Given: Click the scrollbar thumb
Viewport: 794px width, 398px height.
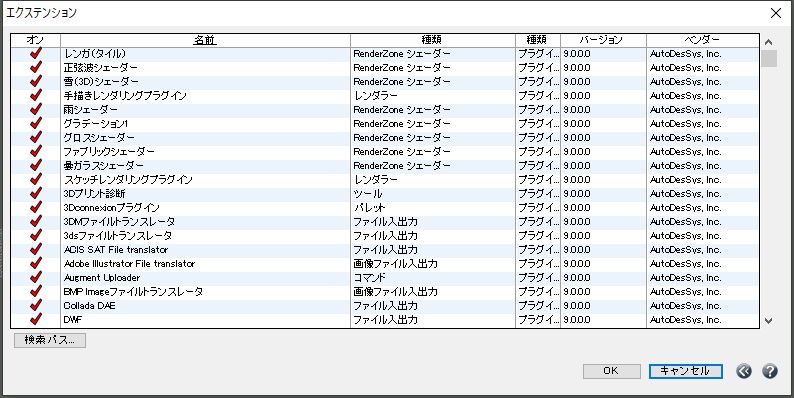Looking at the screenshot, I should [x=769, y=58].
